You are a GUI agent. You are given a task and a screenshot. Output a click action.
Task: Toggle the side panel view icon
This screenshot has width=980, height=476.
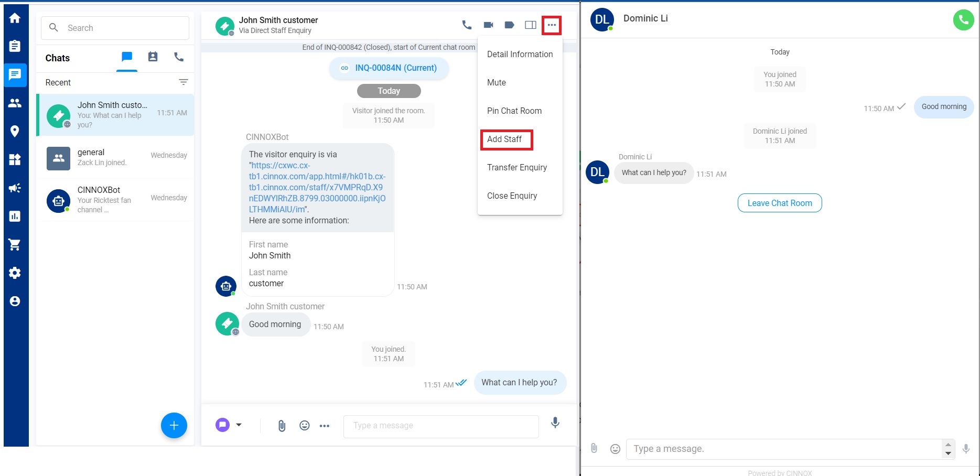(x=531, y=25)
